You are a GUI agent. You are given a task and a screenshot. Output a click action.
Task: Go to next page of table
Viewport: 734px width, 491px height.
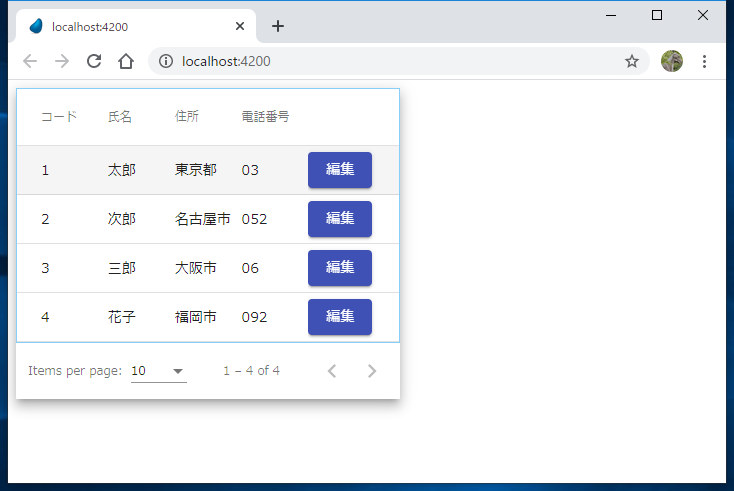coord(372,371)
